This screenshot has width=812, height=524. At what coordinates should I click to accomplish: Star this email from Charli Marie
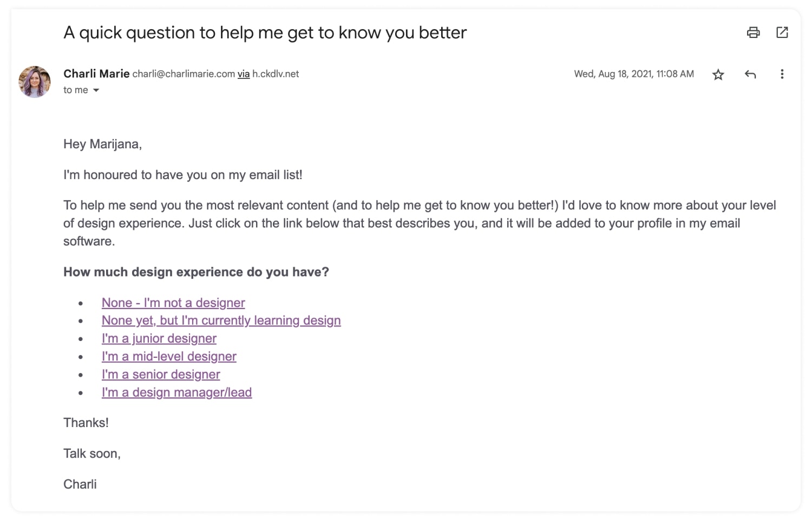pyautogui.click(x=718, y=75)
